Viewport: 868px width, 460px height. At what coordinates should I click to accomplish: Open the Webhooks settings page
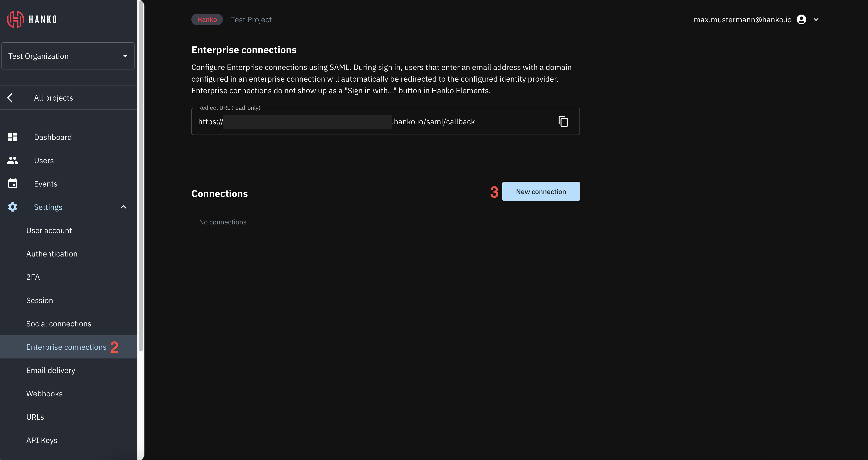coord(44,394)
